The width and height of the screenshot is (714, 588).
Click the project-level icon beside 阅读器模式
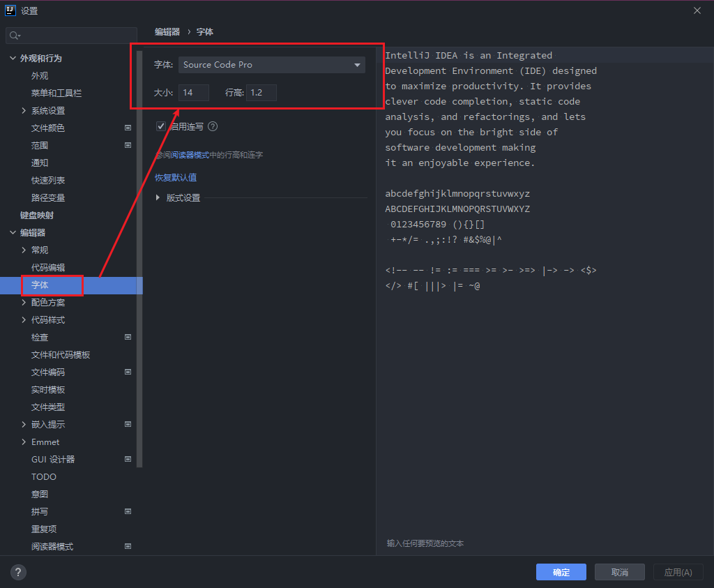point(128,546)
